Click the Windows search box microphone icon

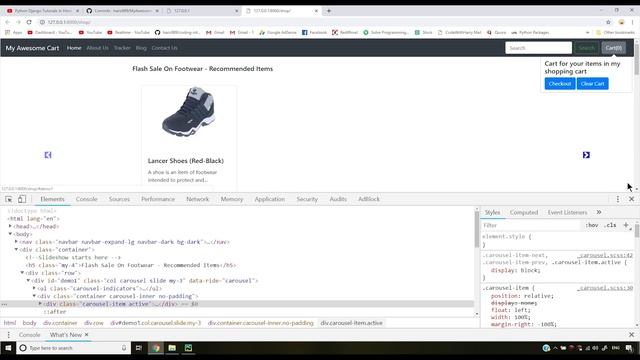tap(124, 348)
